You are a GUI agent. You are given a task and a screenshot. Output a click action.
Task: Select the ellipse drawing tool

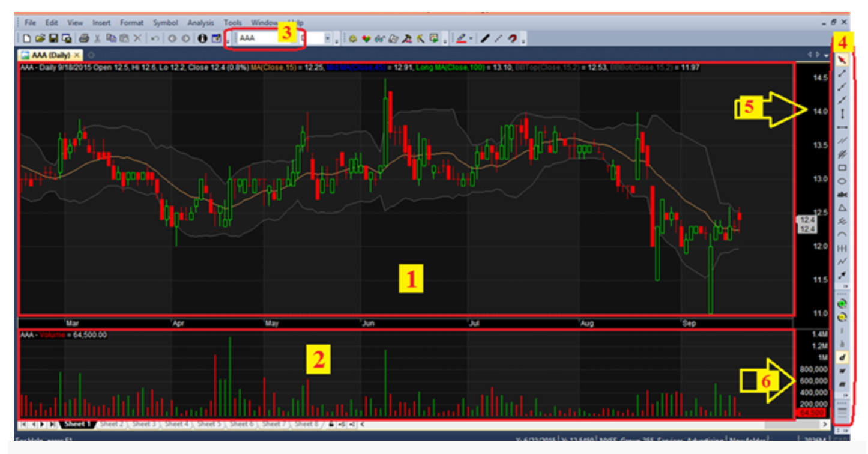pyautogui.click(x=842, y=181)
